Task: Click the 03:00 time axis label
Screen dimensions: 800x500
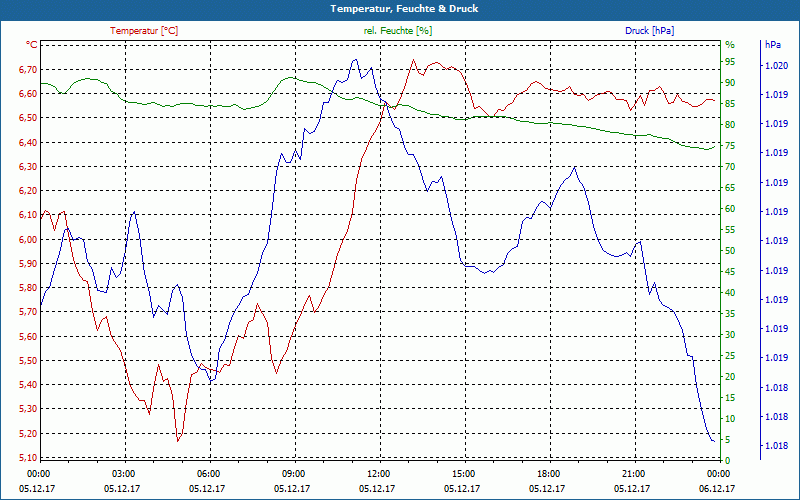Action: point(123,473)
